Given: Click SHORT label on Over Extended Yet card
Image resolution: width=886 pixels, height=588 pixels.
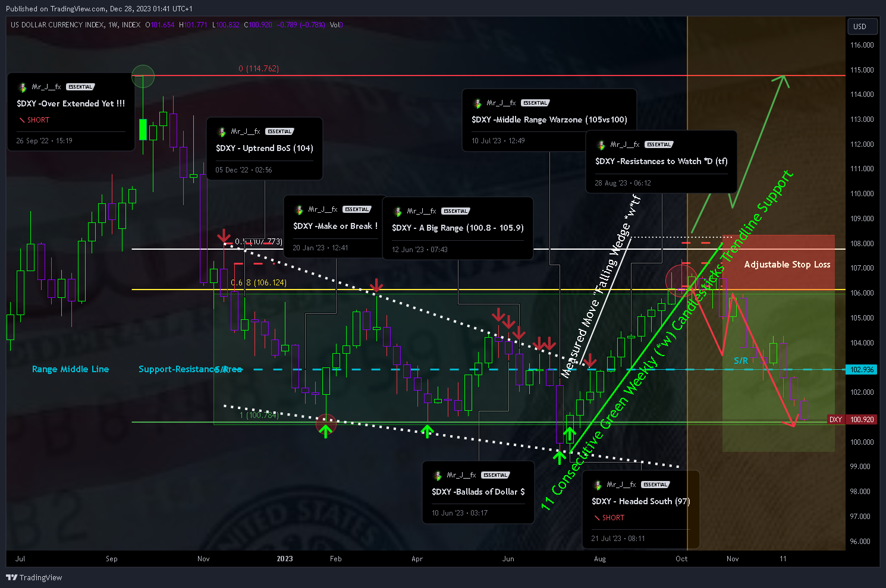Looking at the screenshot, I should (x=38, y=120).
